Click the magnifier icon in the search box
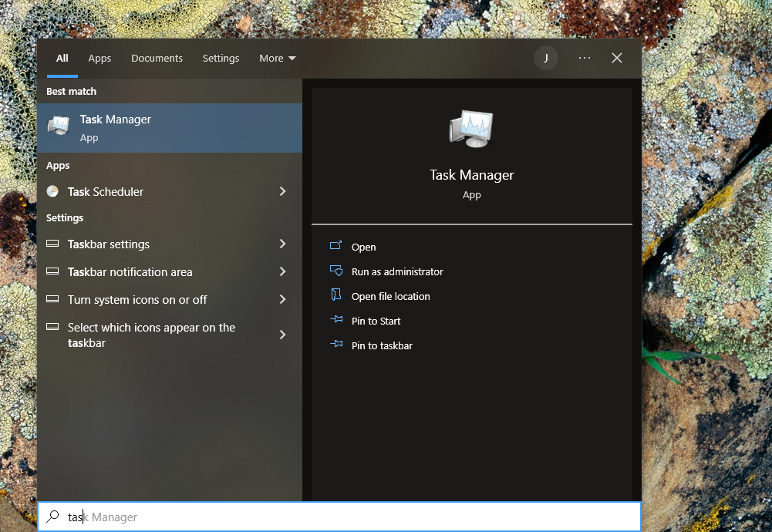Screen dimensions: 772x532 tap(52, 516)
